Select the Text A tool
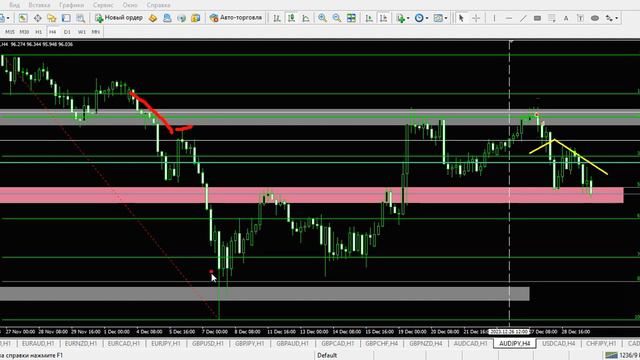The height and width of the screenshot is (360, 640). [566, 18]
